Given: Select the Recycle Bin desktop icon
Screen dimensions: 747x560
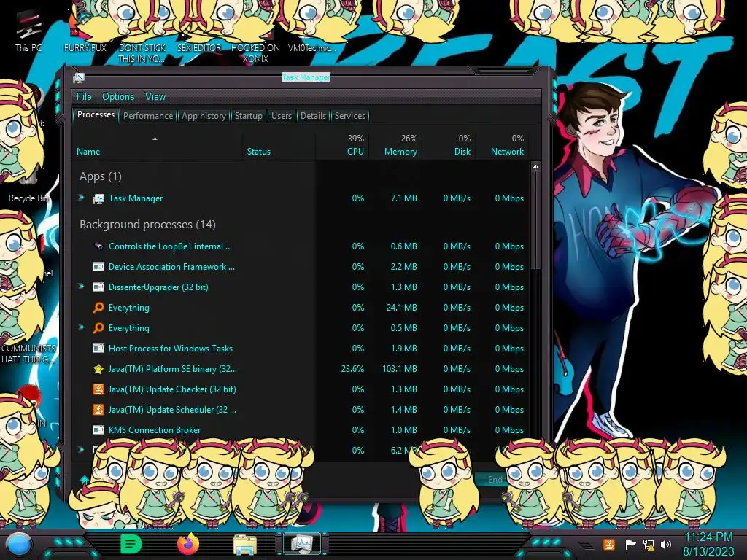Looking at the screenshot, I should point(28,183).
